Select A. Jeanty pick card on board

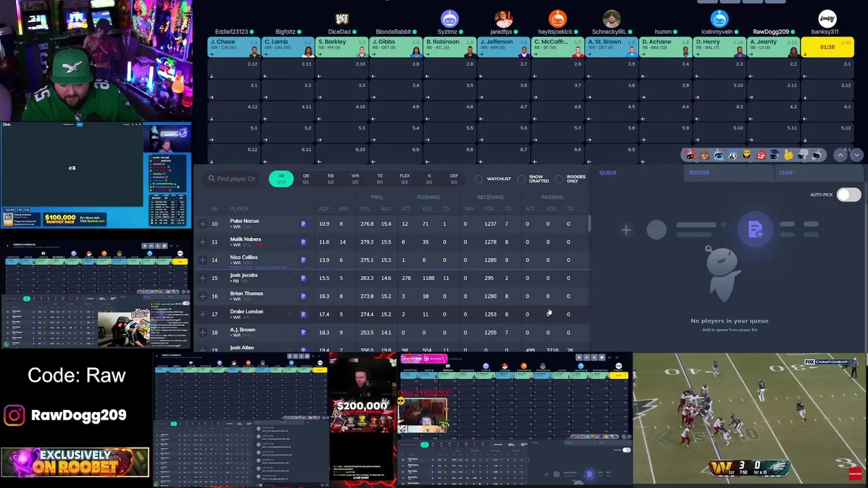click(773, 47)
